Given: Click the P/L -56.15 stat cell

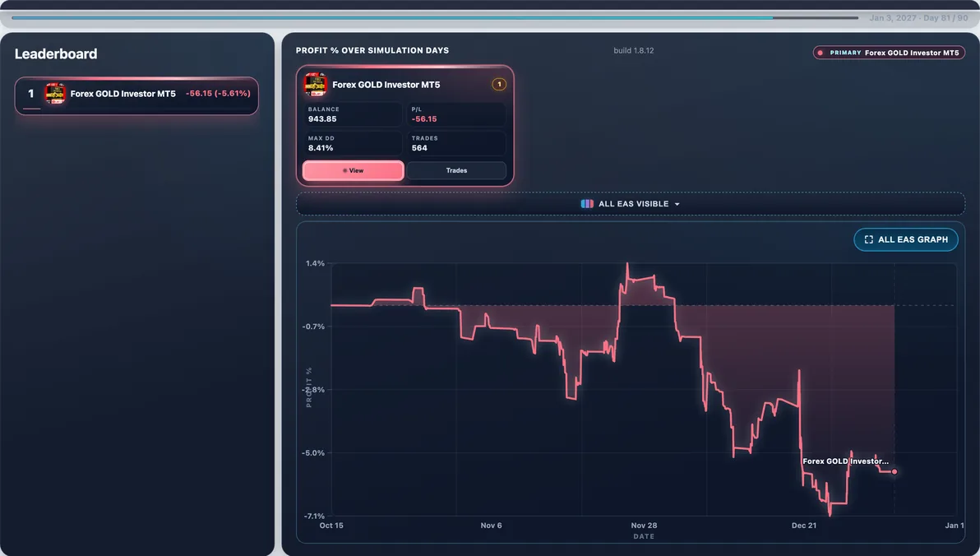Looking at the screenshot, I should (x=456, y=114).
